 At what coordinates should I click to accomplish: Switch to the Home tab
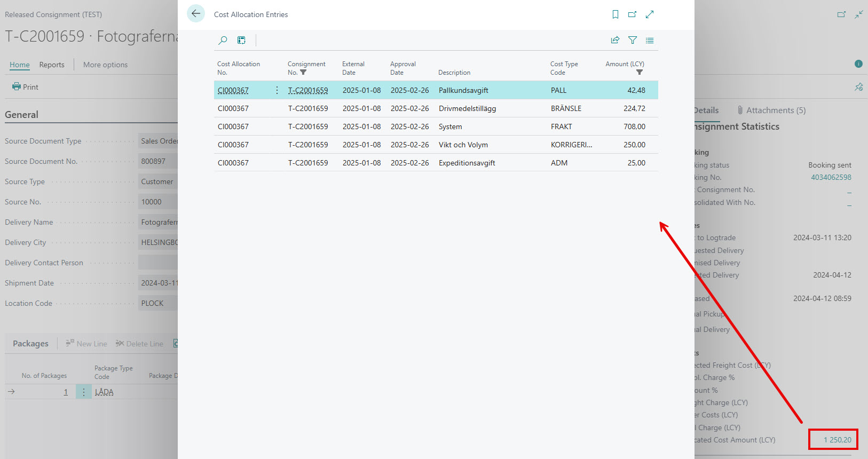pyautogui.click(x=20, y=65)
